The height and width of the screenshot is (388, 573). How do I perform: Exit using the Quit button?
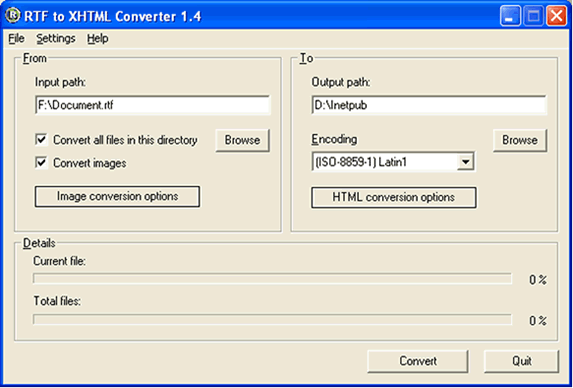coord(521,361)
